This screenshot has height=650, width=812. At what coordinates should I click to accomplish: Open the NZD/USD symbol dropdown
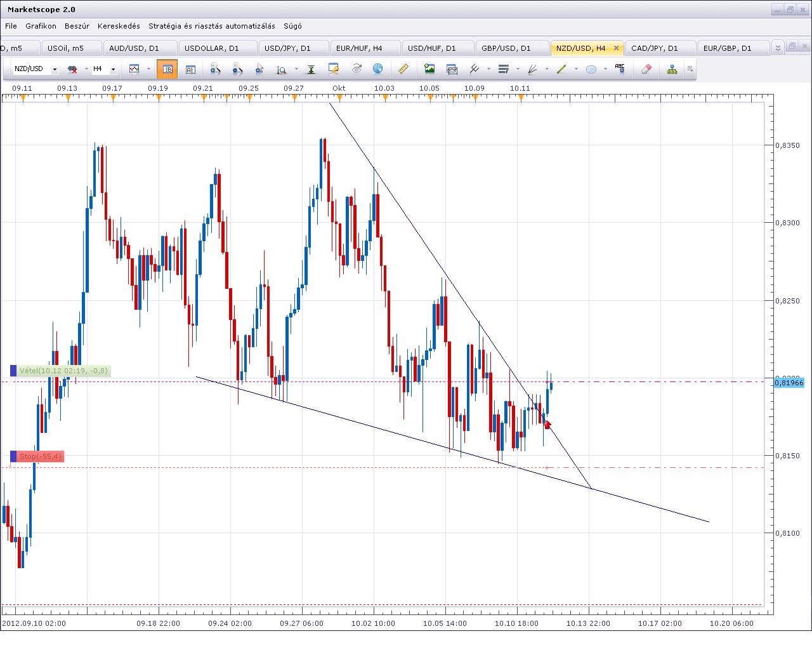55,69
